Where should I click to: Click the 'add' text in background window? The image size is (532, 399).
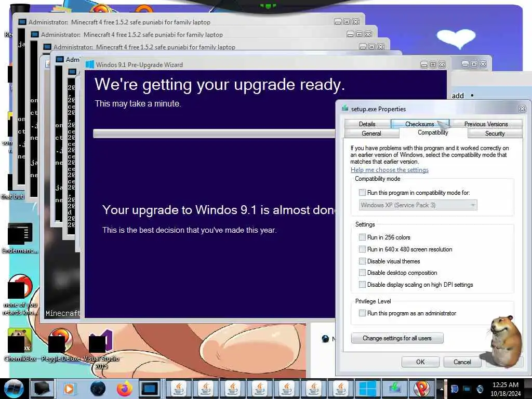click(458, 96)
